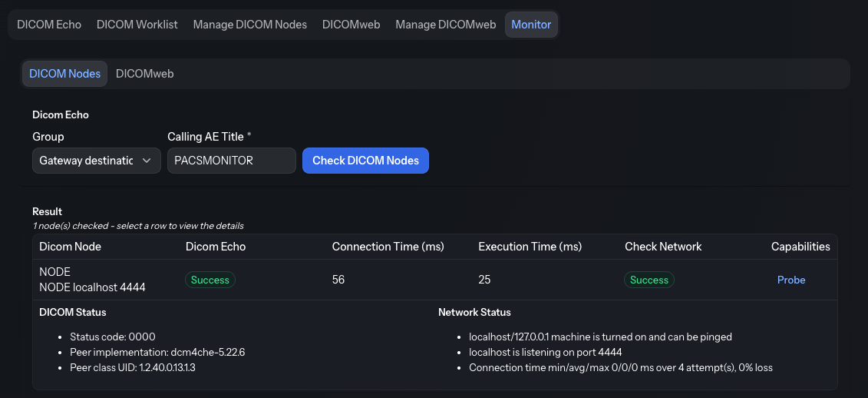
Task: Click the Dicom Echo section heading
Action: (x=61, y=114)
